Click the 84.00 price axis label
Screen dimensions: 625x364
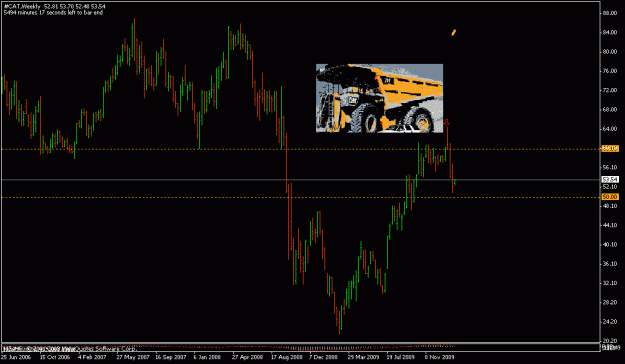[610, 32]
